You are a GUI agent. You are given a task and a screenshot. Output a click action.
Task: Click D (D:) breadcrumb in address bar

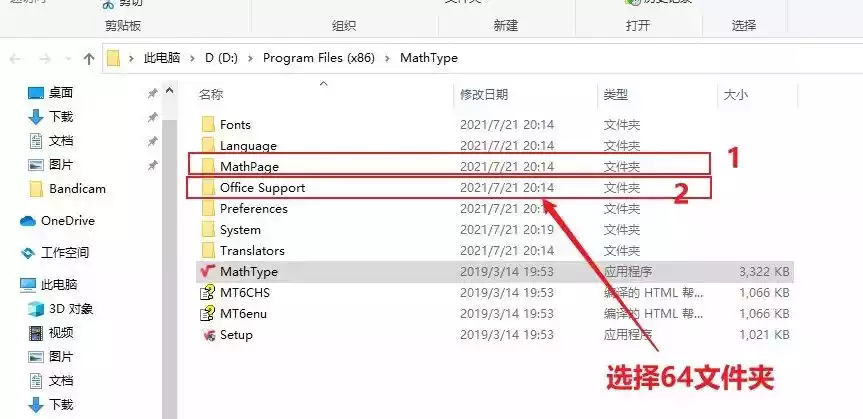(222, 58)
